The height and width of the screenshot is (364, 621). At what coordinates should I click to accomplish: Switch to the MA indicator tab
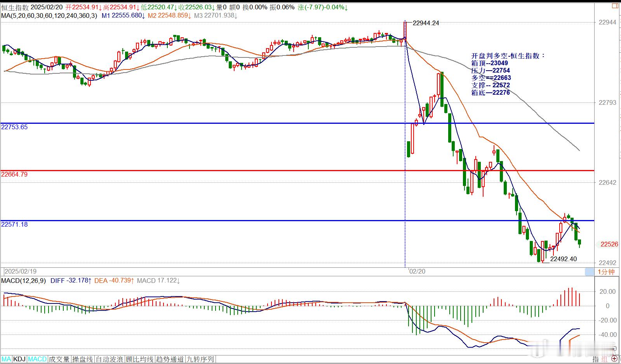[x=7, y=359]
